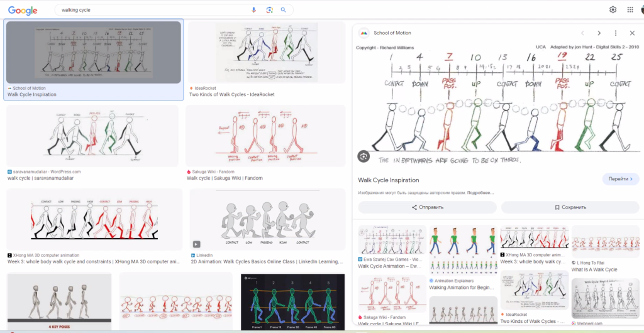Image resolution: width=644 pixels, height=333 pixels.
Task: Close the image preview panel
Action: [632, 33]
